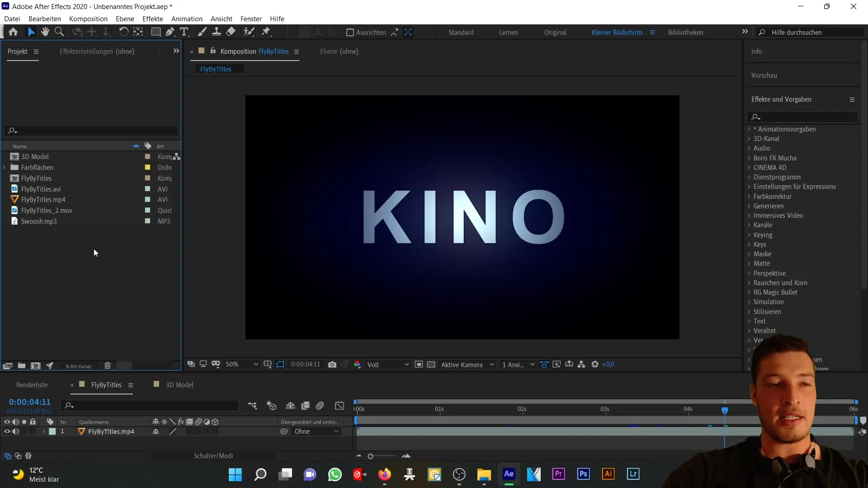Viewport: 868px width, 488px height.
Task: Select the Eraser tool
Action: click(x=231, y=32)
